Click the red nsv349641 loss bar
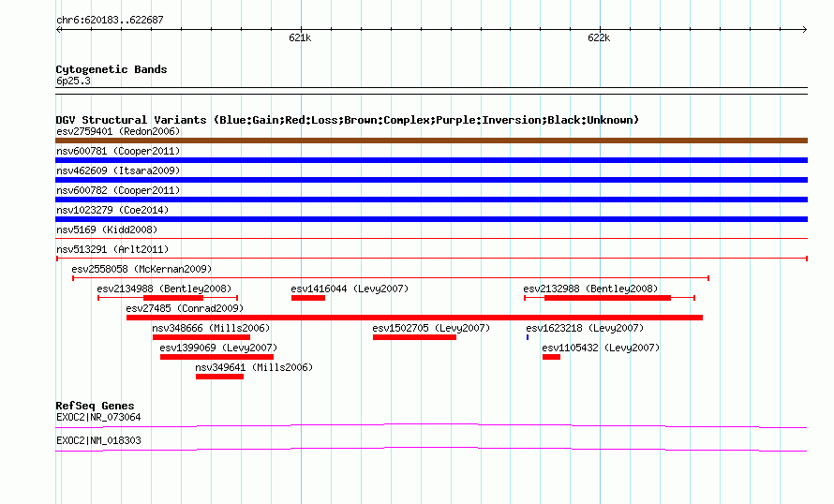The image size is (834, 504). click(x=219, y=377)
